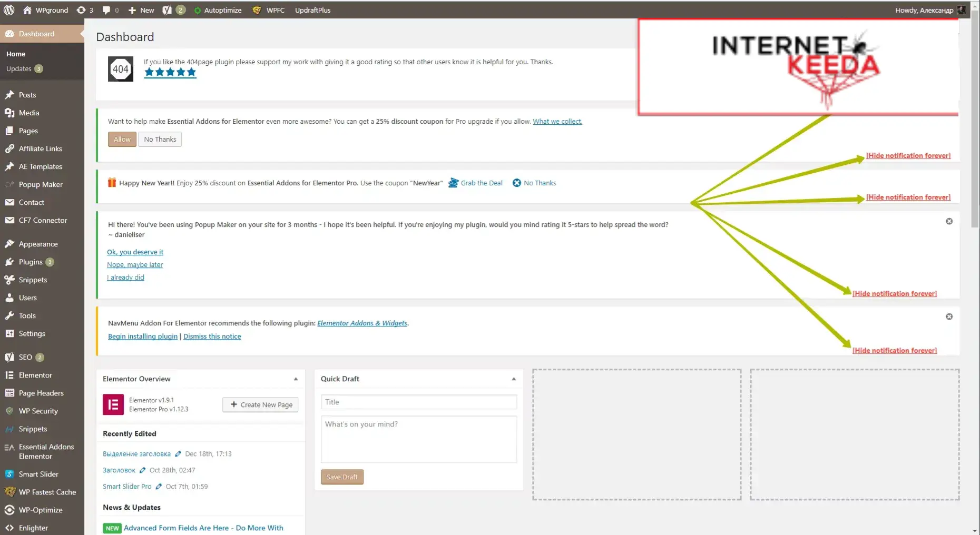Screen dimensions: 980x535
Task: Collapse the Elementor Overview widget
Action: (296, 379)
